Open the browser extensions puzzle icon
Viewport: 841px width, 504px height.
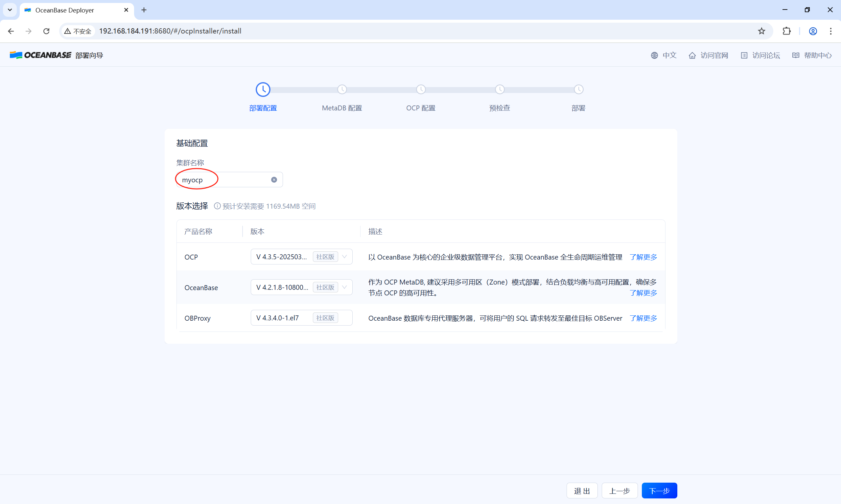[x=787, y=31]
